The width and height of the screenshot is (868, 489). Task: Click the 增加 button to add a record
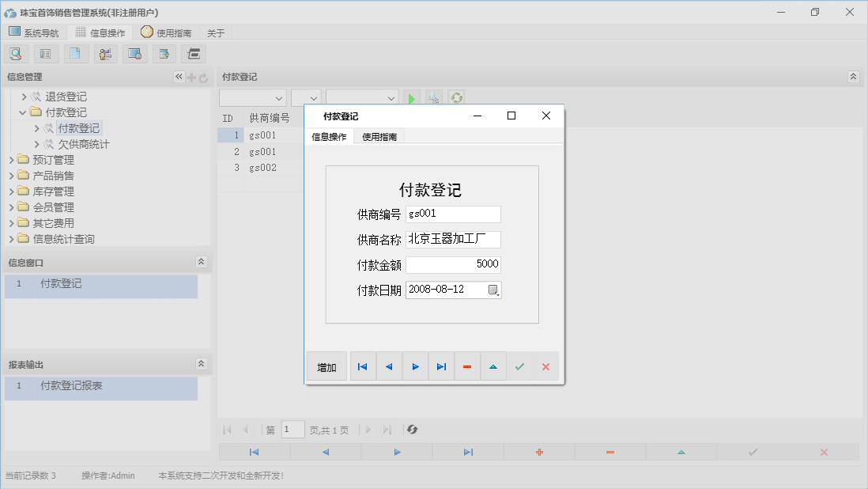326,366
